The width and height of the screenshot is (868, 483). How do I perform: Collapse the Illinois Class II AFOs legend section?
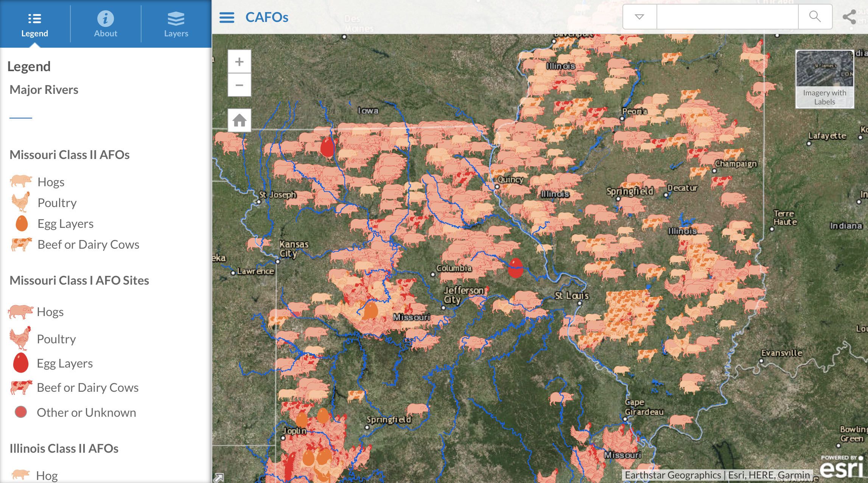(64, 448)
